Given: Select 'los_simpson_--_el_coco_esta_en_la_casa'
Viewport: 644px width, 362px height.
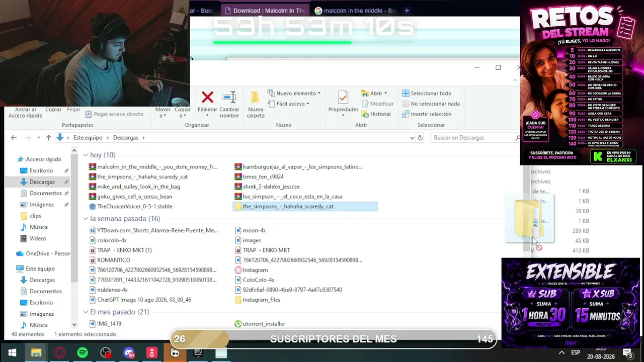Looking at the screenshot, I should (x=288, y=197).
